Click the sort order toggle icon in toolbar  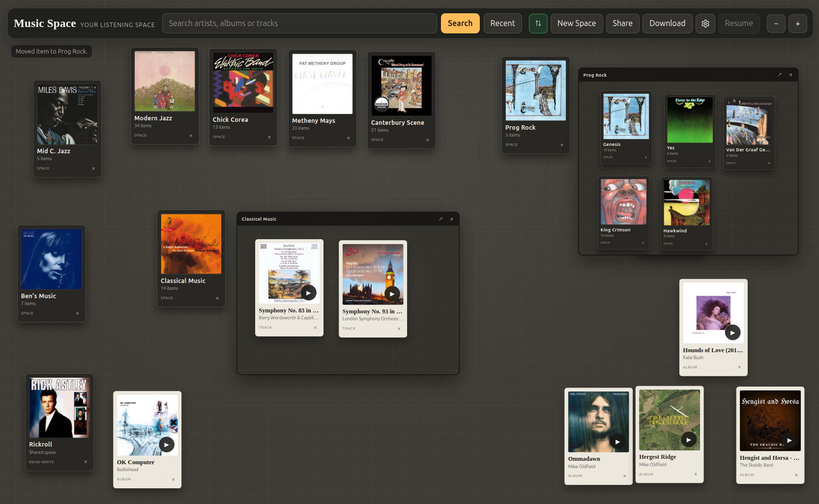coord(538,24)
